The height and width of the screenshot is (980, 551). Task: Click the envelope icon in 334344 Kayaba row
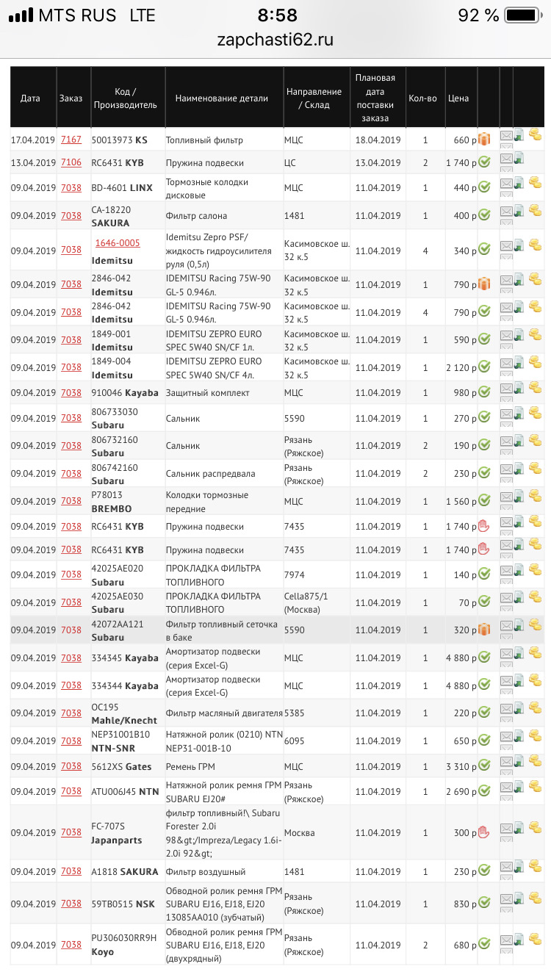506,681
